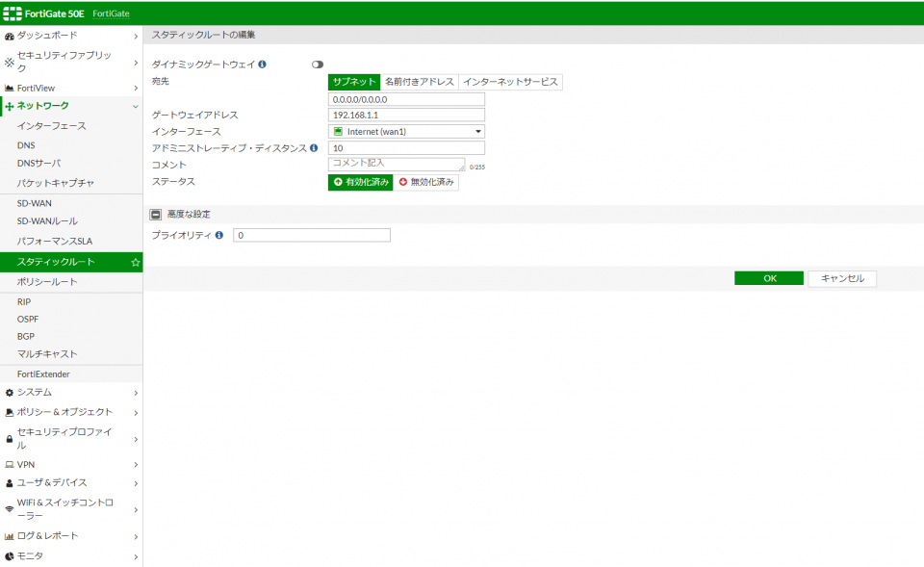Click the network plus icon beside ネットワーク
This screenshot has width=924, height=567.
tap(9, 106)
